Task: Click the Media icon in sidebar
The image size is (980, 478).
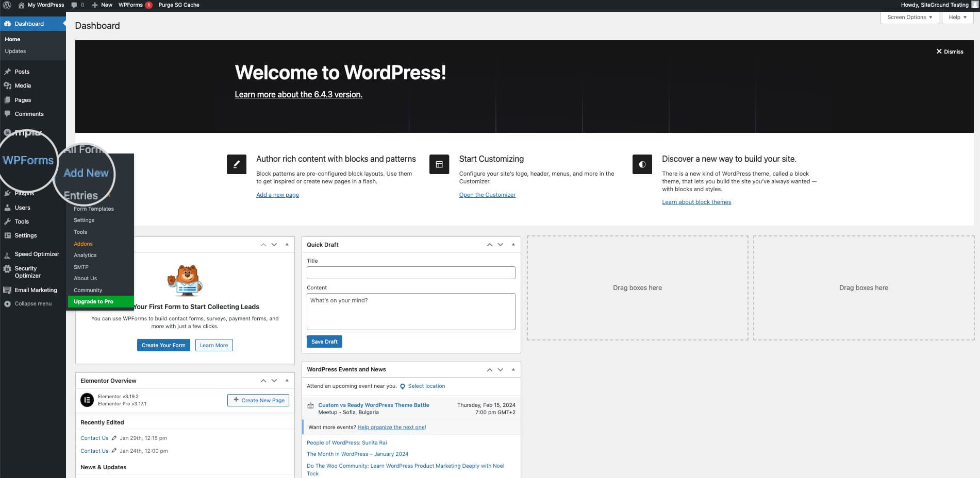Action: coord(7,86)
